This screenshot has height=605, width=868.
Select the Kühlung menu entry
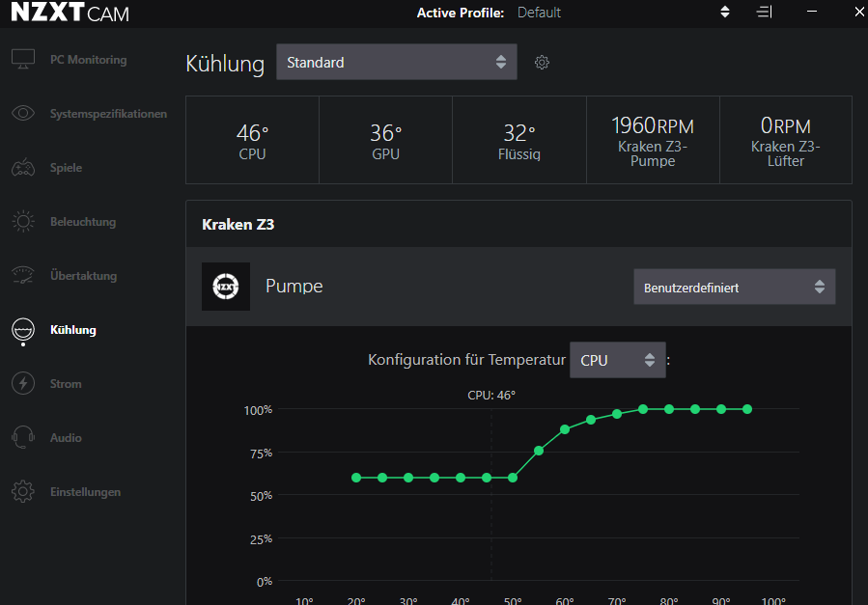(73, 330)
